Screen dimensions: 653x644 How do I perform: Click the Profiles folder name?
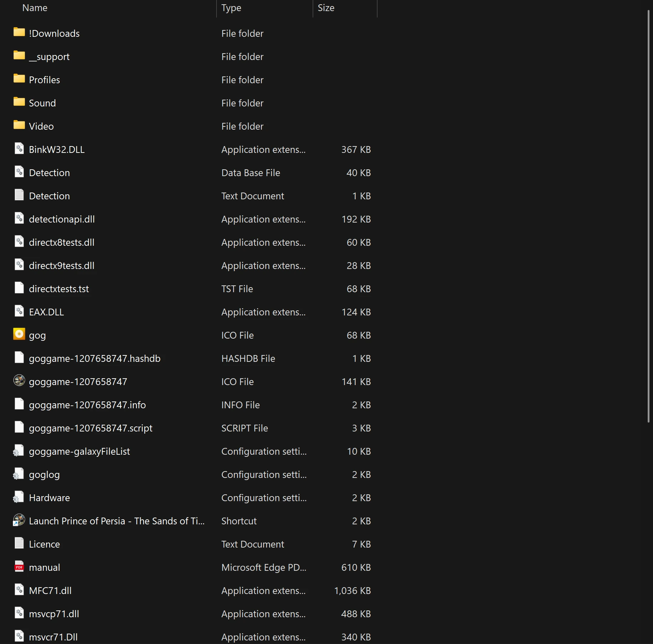pyautogui.click(x=44, y=80)
